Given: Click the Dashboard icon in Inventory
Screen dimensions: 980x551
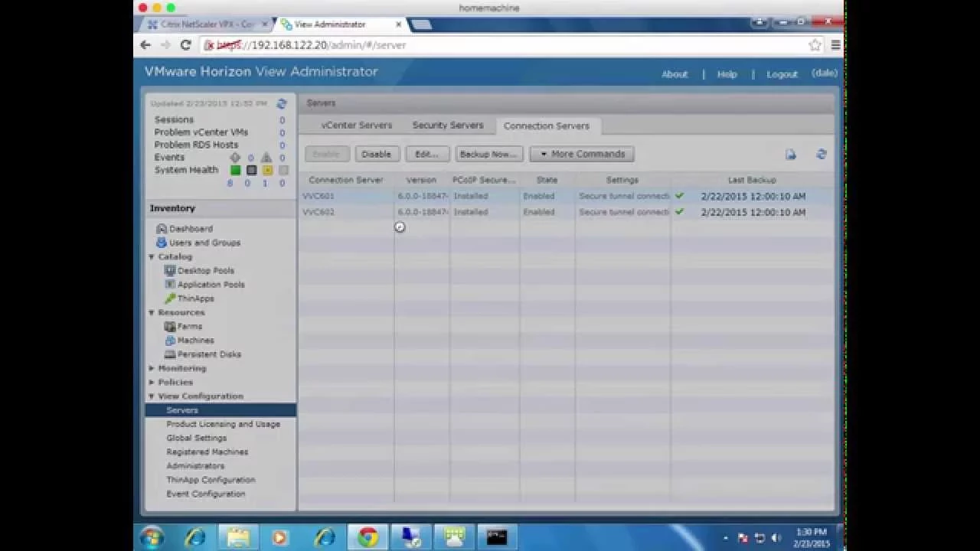Looking at the screenshot, I should point(162,229).
